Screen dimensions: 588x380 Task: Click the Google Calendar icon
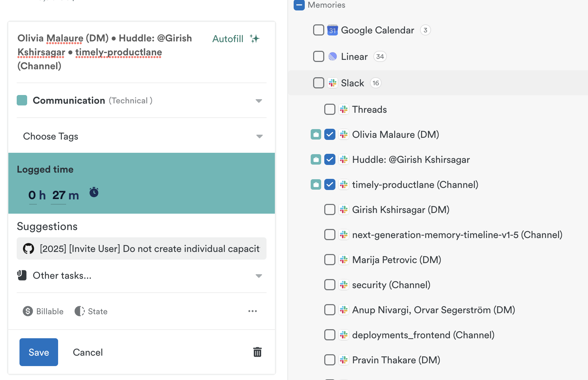(x=333, y=30)
